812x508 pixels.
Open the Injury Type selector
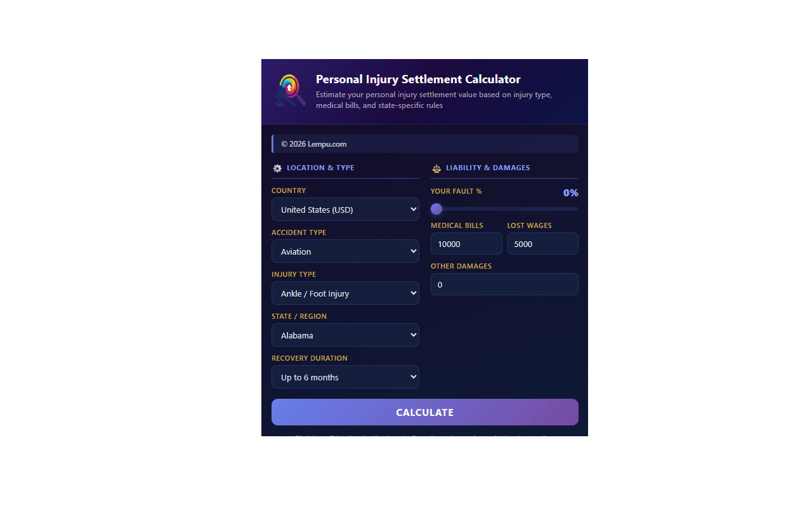345,293
